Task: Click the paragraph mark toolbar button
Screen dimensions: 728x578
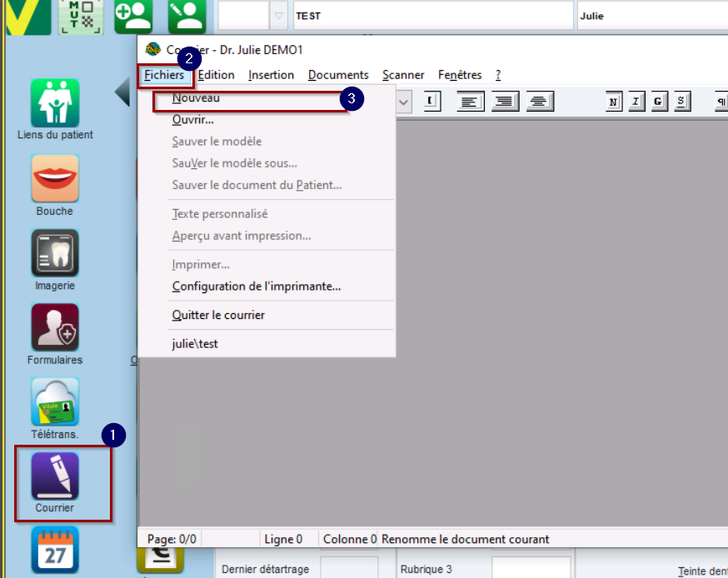Action: (x=721, y=102)
